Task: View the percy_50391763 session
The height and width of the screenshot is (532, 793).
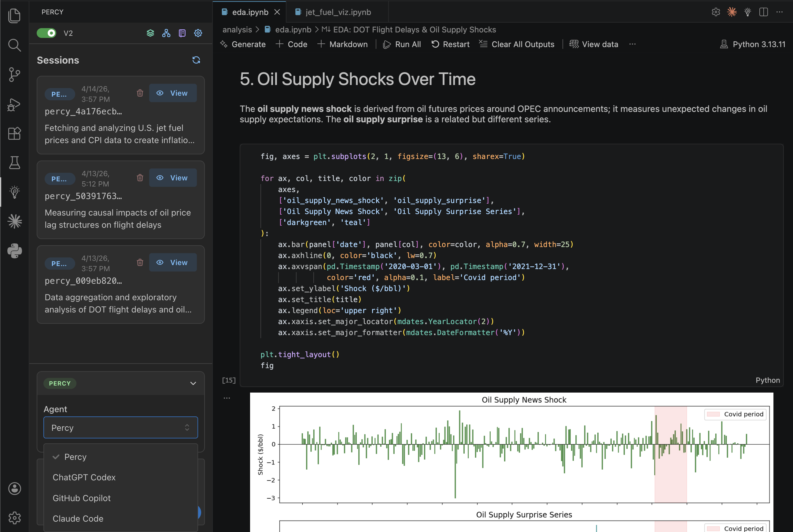Action: (x=173, y=178)
